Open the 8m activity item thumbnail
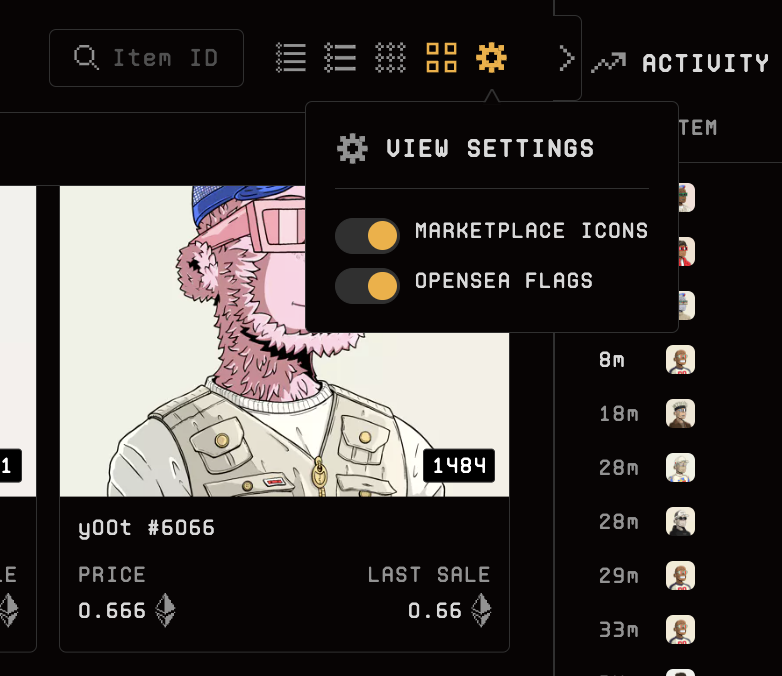This screenshot has width=782, height=676. [x=680, y=360]
